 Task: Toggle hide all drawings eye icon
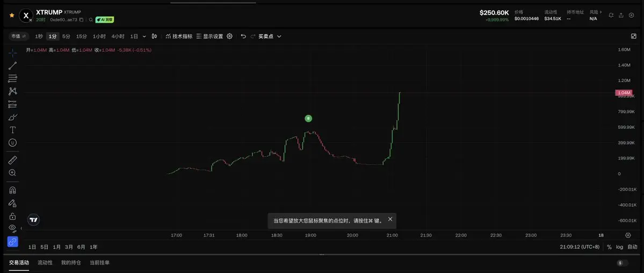[13, 228]
